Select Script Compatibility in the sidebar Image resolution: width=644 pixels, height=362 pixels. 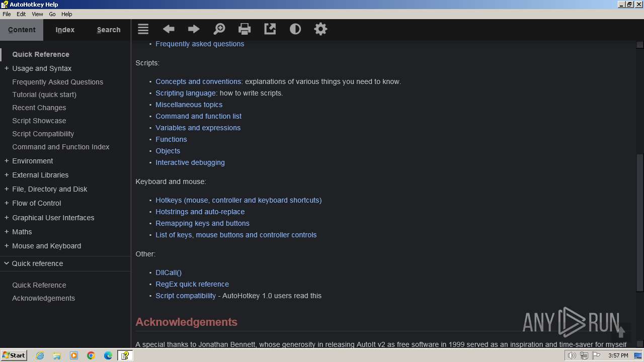coord(43,134)
